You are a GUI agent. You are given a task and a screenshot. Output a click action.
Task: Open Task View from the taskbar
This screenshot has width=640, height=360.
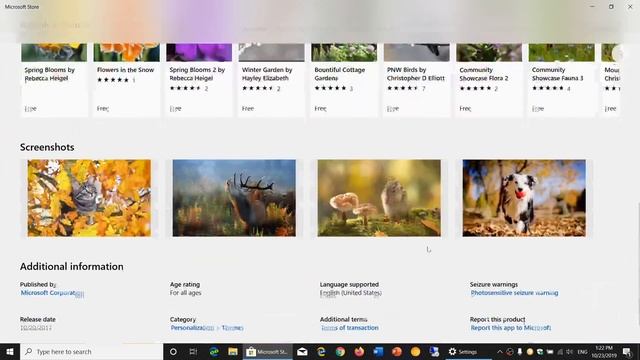pyautogui.click(x=193, y=351)
